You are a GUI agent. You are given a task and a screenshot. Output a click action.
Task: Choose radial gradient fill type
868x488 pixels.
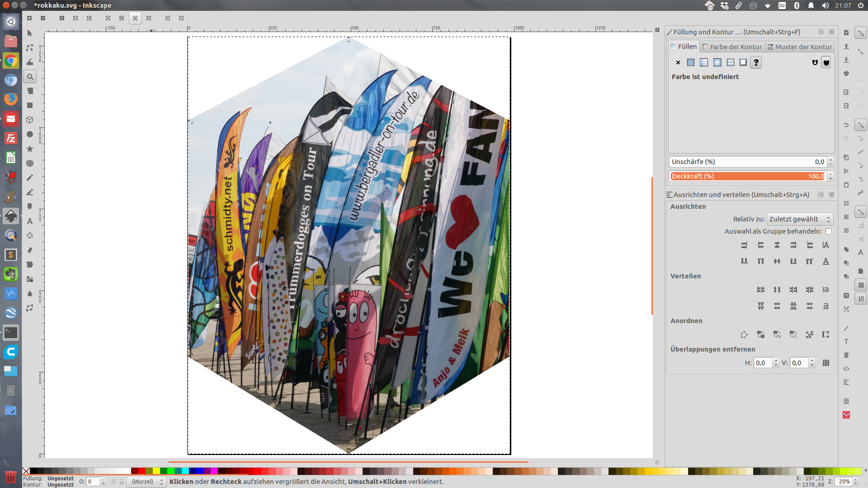(x=717, y=62)
